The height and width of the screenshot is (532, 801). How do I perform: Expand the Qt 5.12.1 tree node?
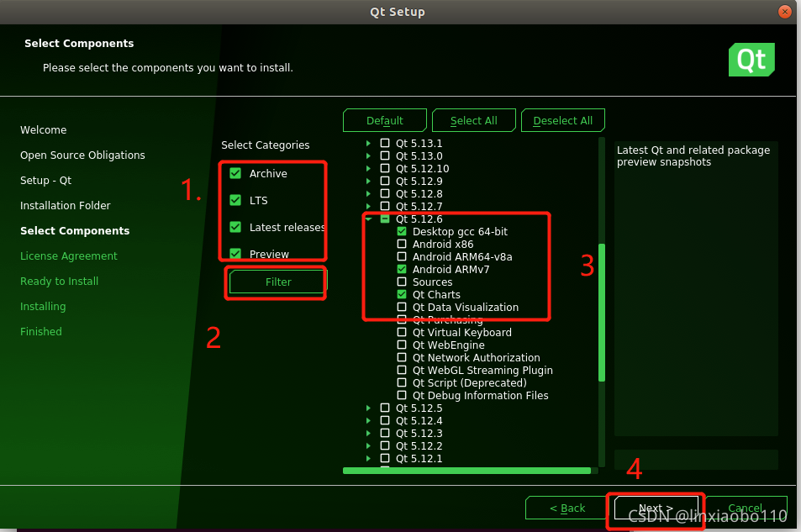pos(368,458)
